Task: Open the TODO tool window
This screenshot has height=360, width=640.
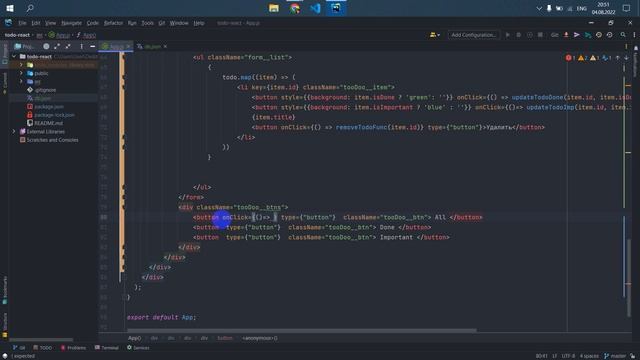Action: [42, 348]
